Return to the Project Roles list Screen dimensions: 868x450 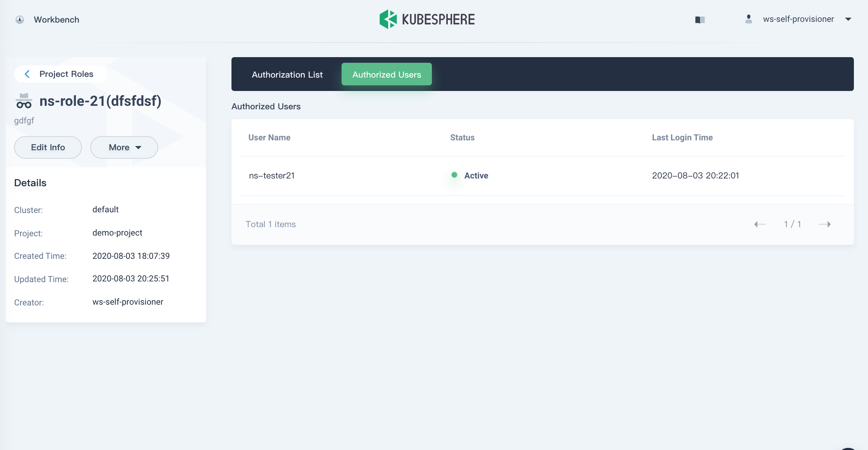point(66,74)
